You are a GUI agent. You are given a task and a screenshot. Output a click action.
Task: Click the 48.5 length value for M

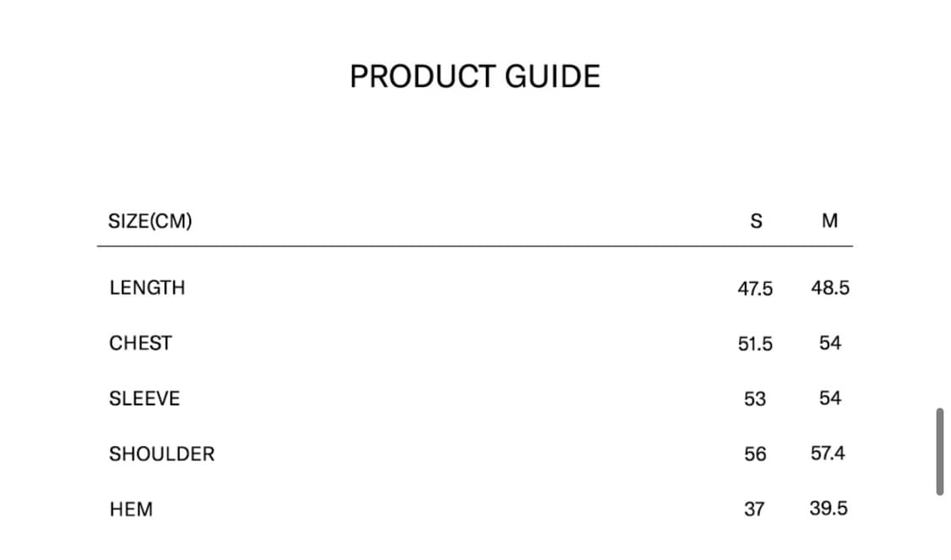point(830,288)
